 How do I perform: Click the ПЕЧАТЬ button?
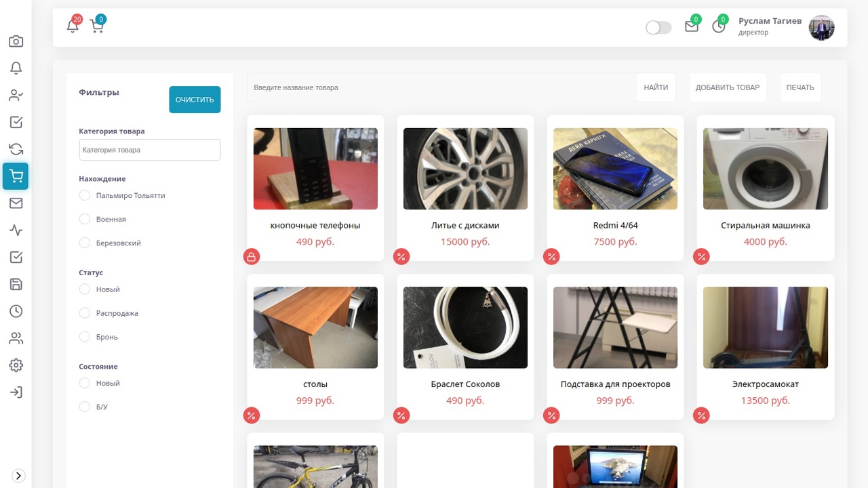click(800, 87)
